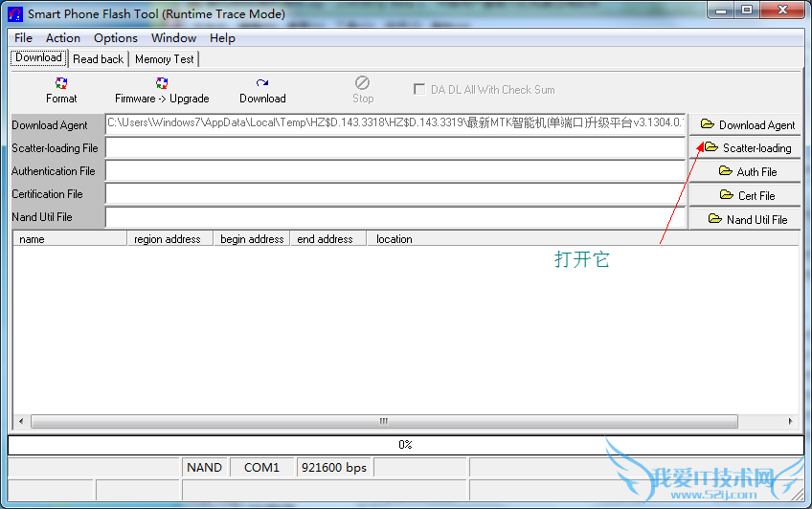Click COM1 in the status bar
Image resolution: width=812 pixels, height=509 pixels.
tap(261, 467)
